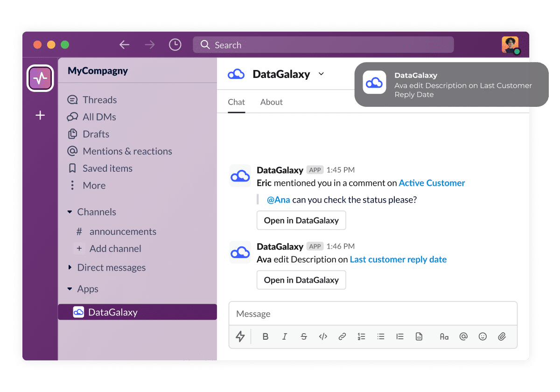Click the Bold formatting icon
Image resolution: width=560 pixels, height=392 pixels.
point(266,336)
